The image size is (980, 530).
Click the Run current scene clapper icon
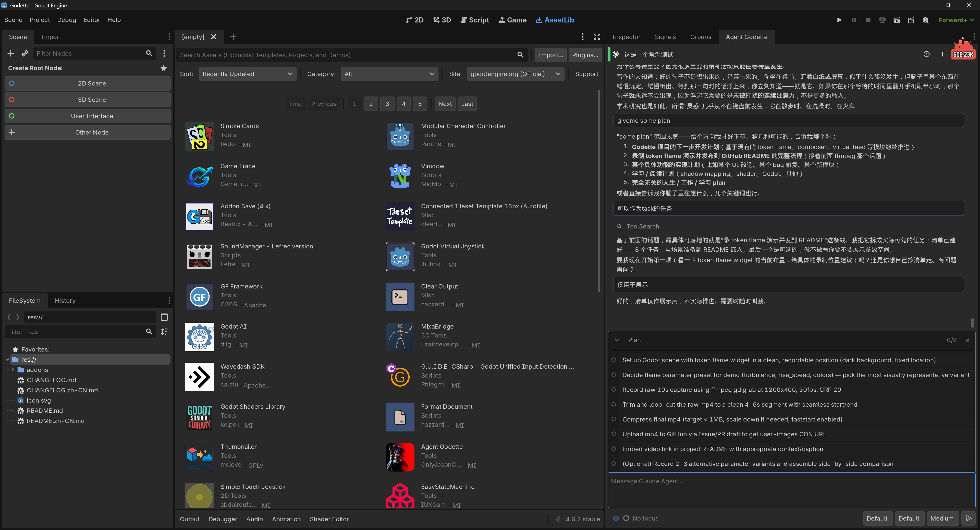pos(897,20)
